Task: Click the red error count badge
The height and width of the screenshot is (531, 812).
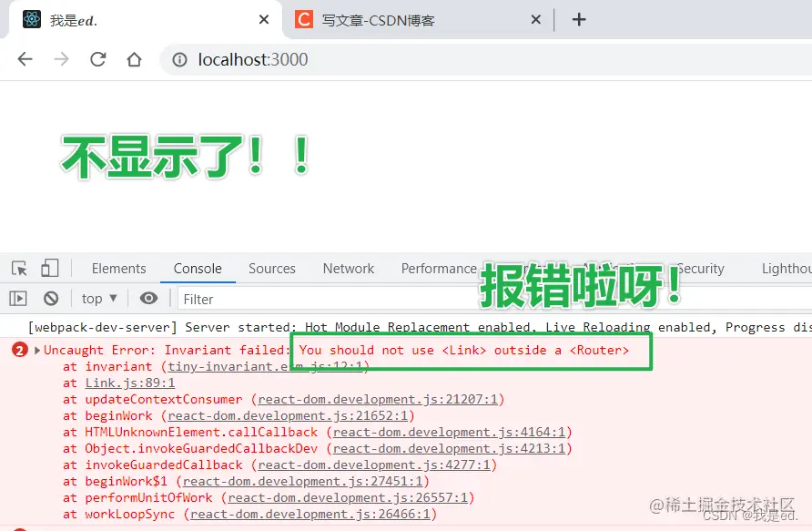Action: pyautogui.click(x=19, y=349)
